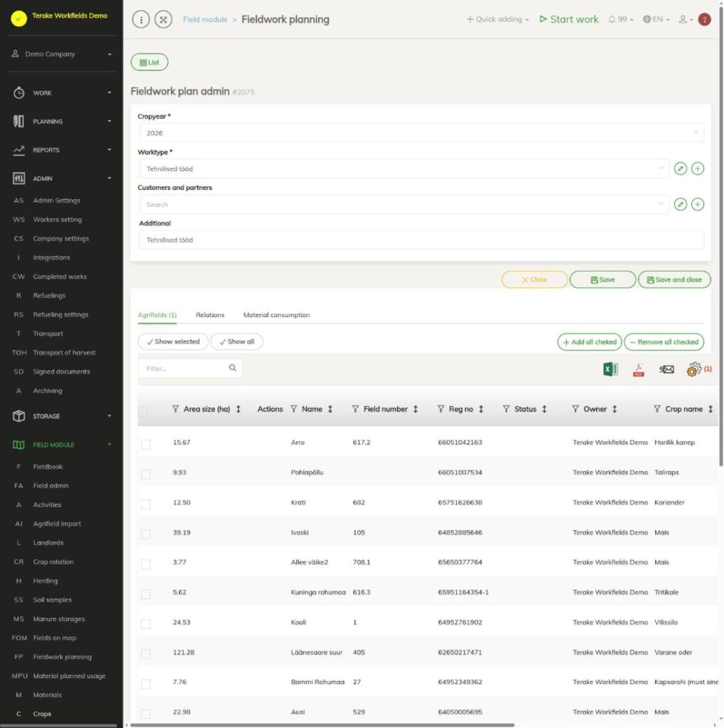Open the Worktype dropdown
724x728 pixels.
pyautogui.click(x=404, y=168)
